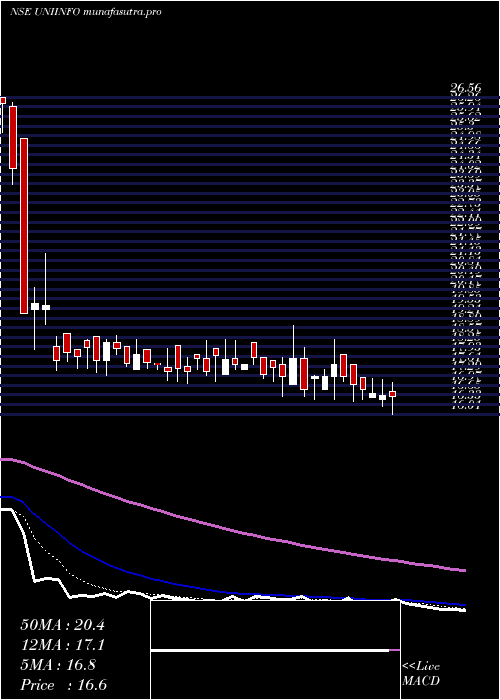
Task: Select the 5MA : 16.8 readout
Action: 58,665
